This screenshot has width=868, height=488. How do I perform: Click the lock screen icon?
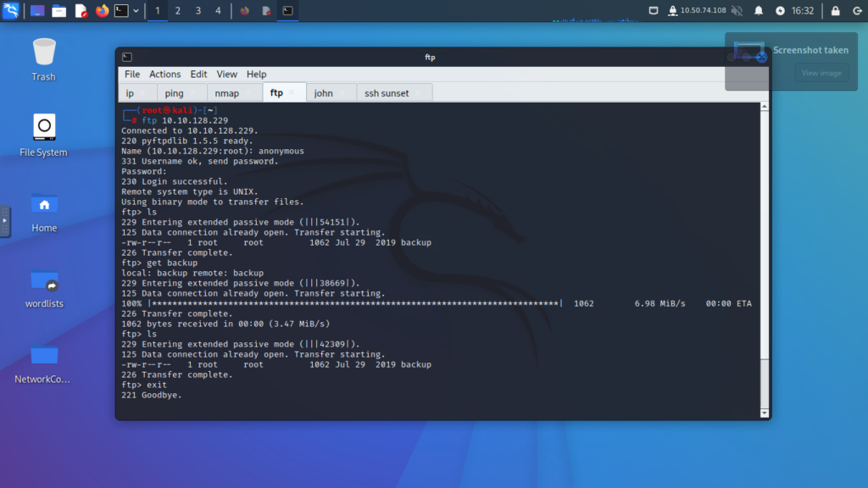(835, 11)
